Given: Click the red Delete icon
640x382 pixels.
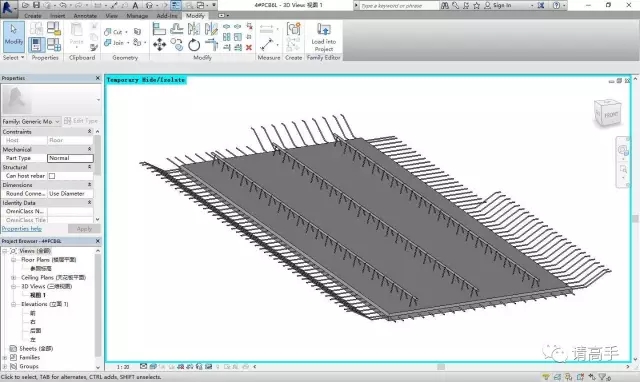Looking at the screenshot, I should click(x=249, y=48).
